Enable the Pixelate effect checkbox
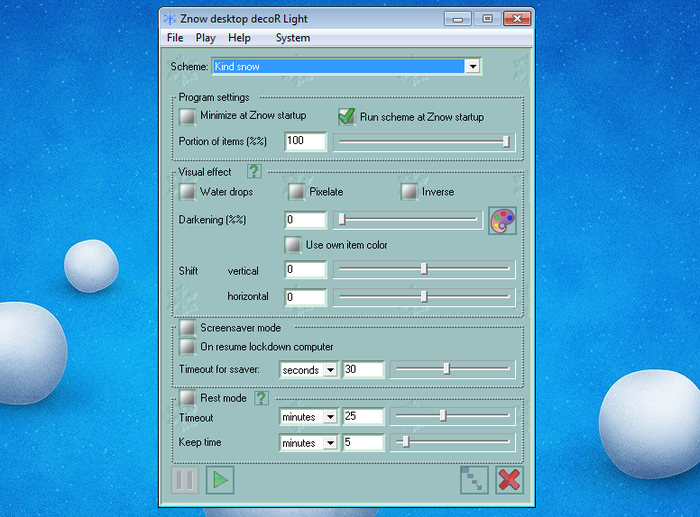 (296, 192)
